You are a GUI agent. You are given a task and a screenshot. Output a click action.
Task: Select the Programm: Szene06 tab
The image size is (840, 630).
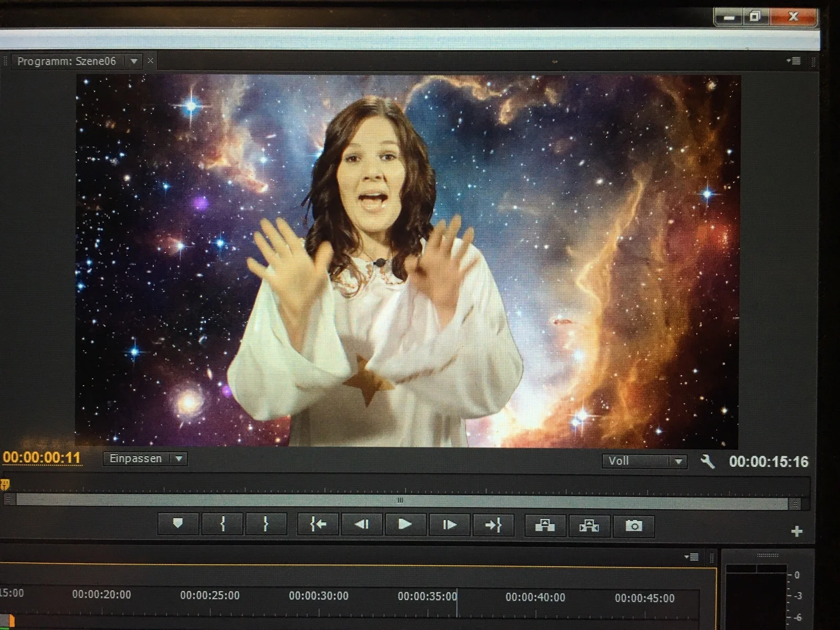(x=67, y=61)
